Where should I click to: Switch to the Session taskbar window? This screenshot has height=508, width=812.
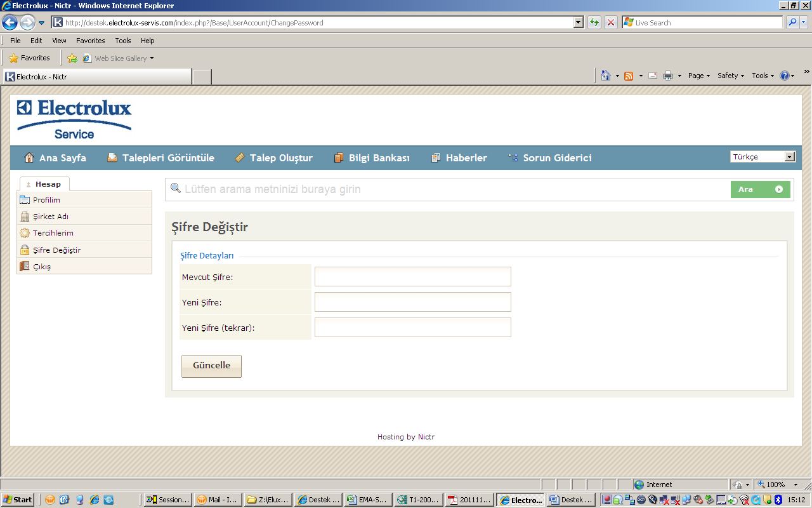click(x=168, y=500)
